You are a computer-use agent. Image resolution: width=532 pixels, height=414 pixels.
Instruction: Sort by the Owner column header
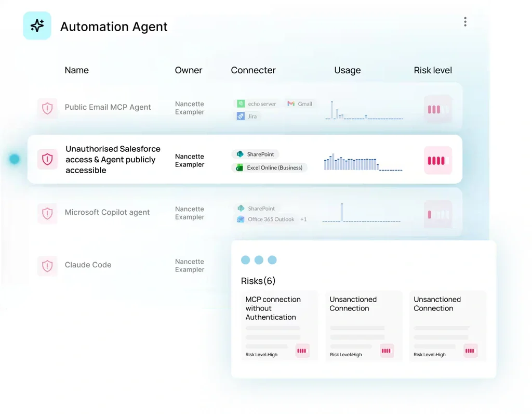pos(188,70)
